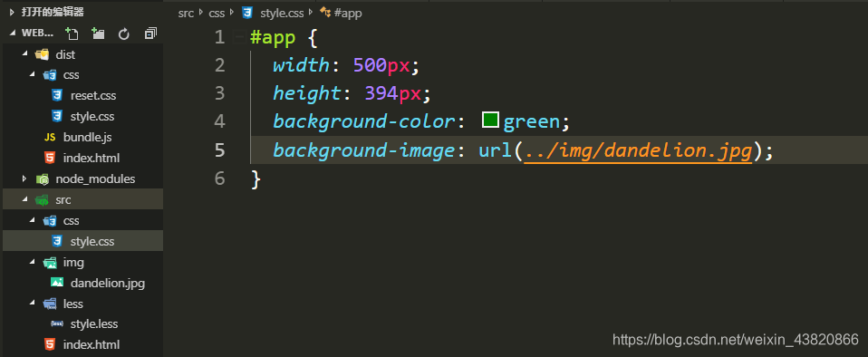Collapse the css folder arrow under src
The width and height of the screenshot is (868, 357).
pos(32,220)
